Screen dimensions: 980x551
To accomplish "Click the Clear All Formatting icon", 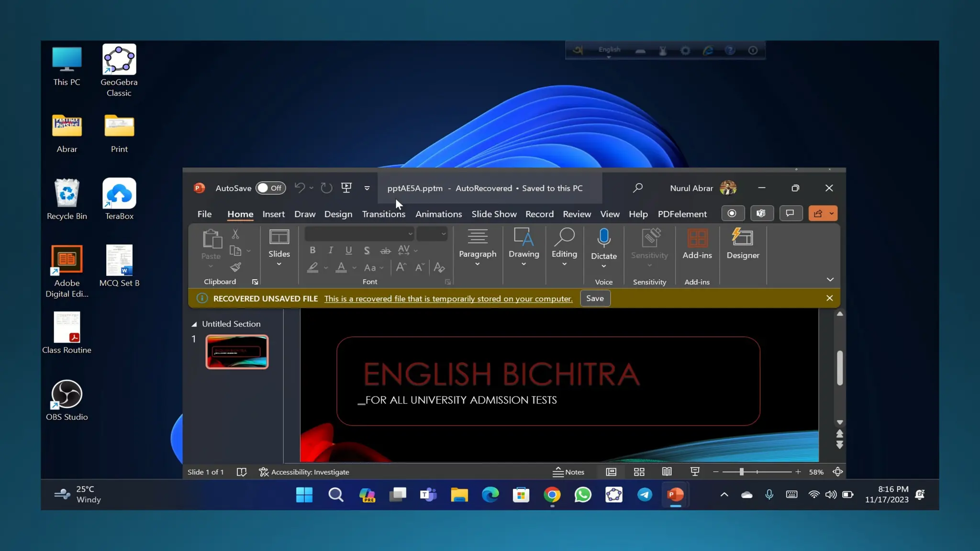I will [439, 267].
